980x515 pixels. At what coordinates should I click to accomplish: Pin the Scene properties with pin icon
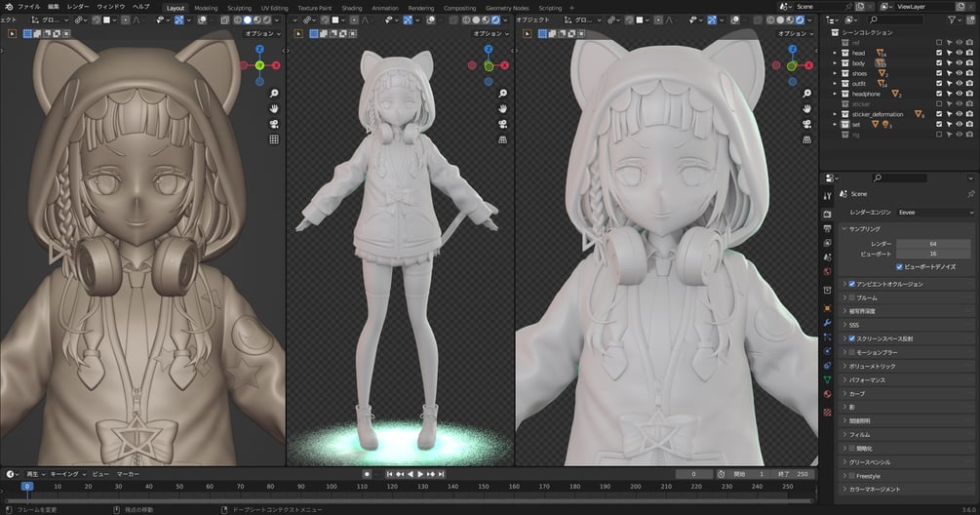coord(970,194)
